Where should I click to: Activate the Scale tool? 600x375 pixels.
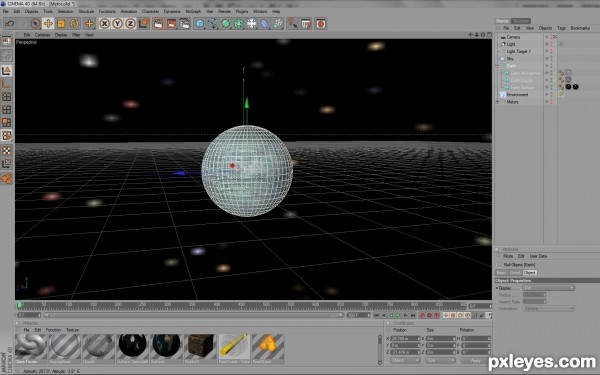[61, 24]
